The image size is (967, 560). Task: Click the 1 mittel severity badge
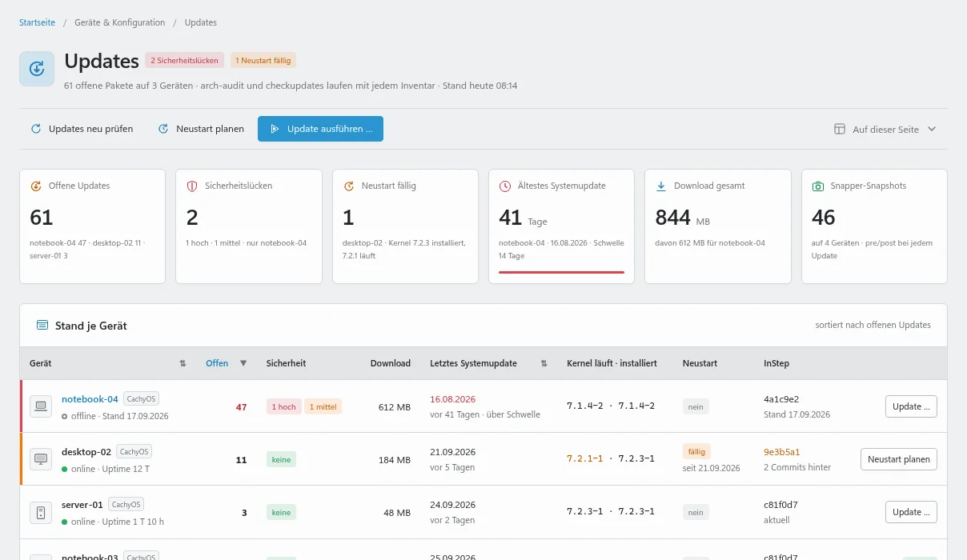point(323,406)
